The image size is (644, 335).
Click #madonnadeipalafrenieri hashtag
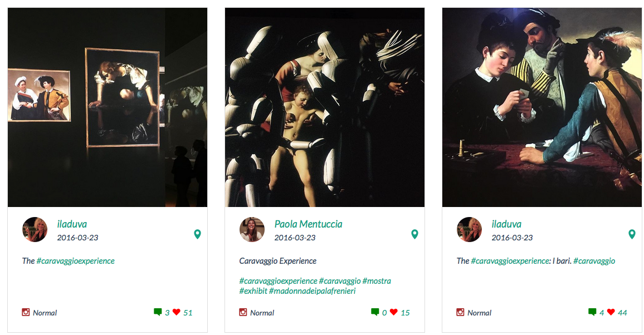pos(312,291)
